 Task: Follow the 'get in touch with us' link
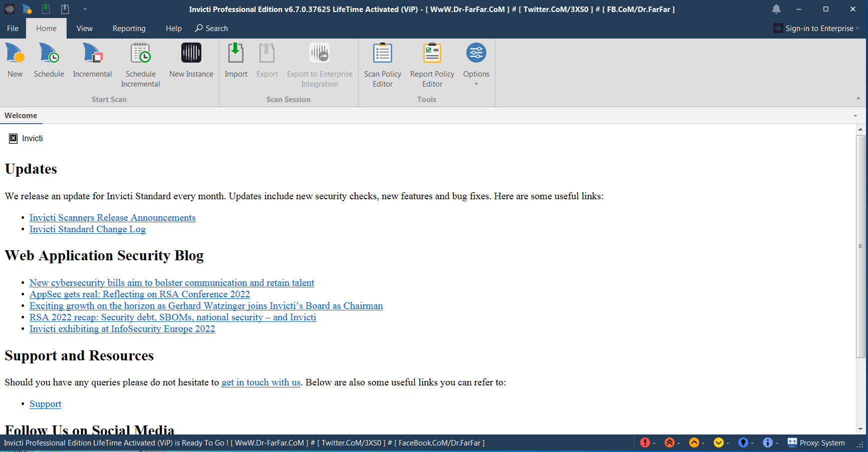261,382
